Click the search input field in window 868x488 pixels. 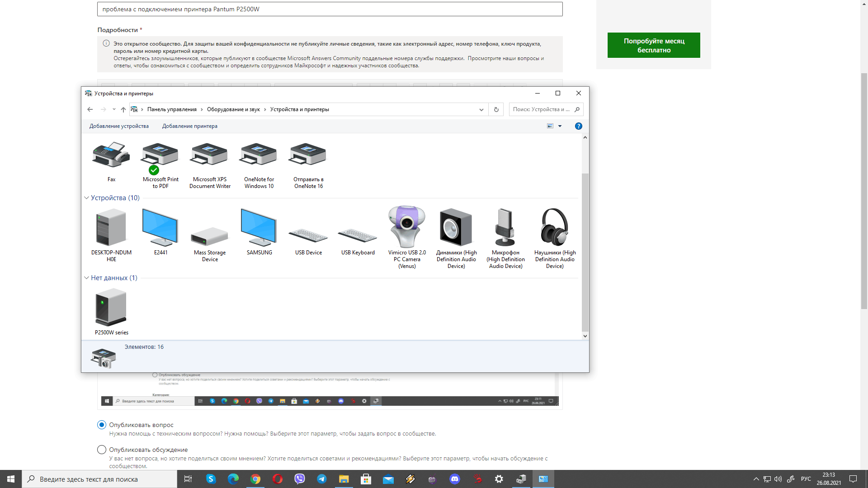(545, 109)
